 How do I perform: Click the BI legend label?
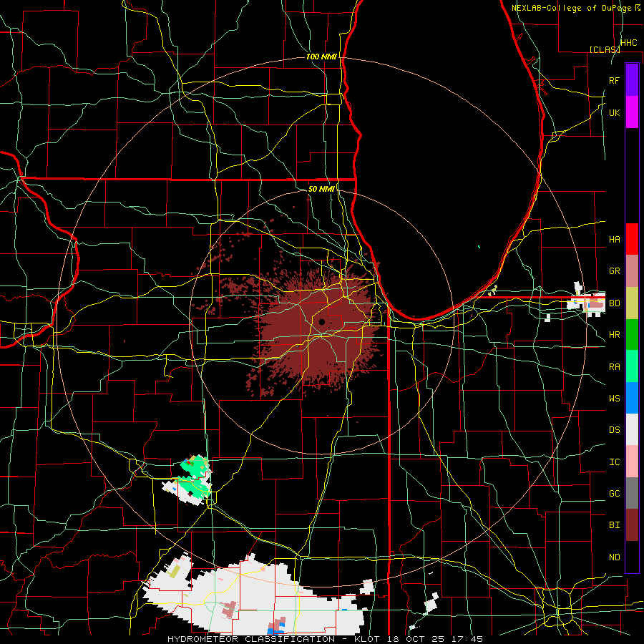pyautogui.click(x=614, y=525)
